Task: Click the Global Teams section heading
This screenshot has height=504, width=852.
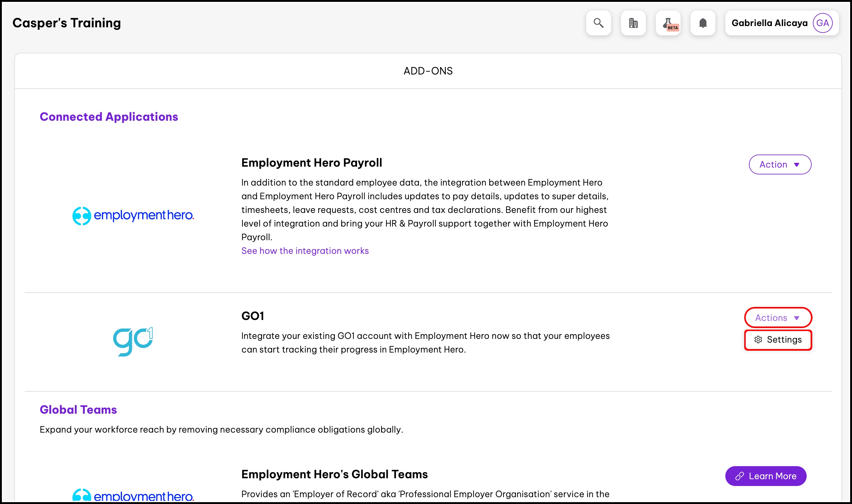Action: (78, 410)
